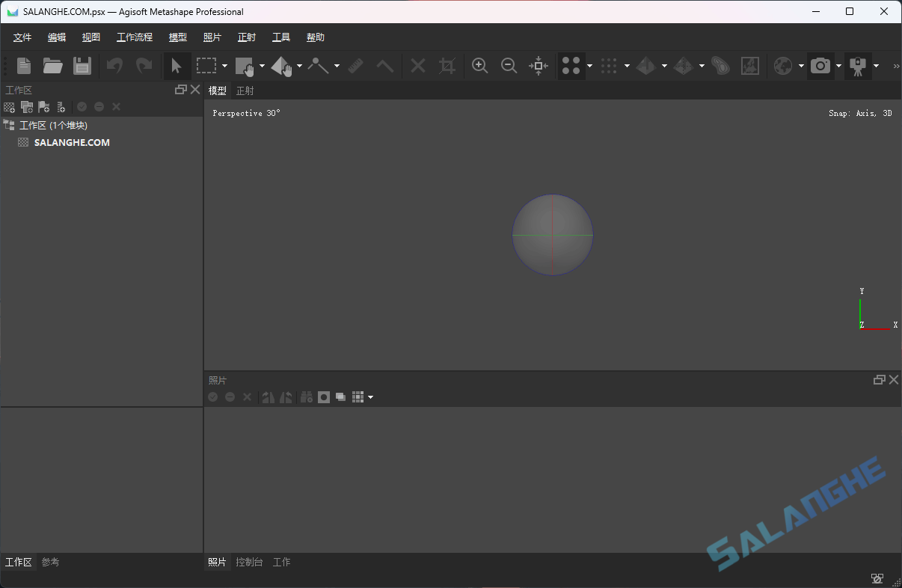The height and width of the screenshot is (588, 902).
Task: Add a new chunk in the Workspace panel
Action: pyautogui.click(x=9, y=106)
